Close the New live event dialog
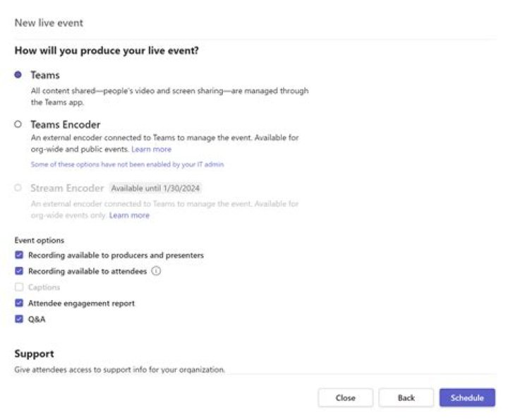This screenshot has width=508, height=420. coord(345,398)
